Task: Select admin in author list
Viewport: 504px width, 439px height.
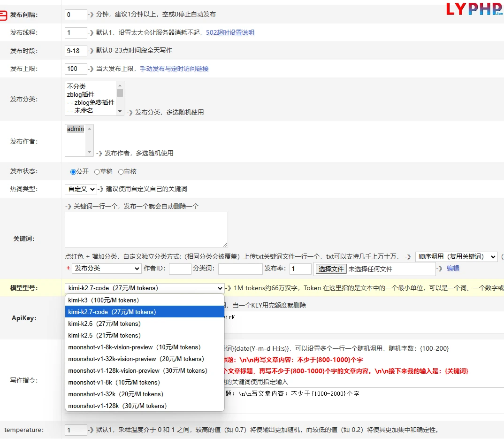Action: tap(76, 129)
